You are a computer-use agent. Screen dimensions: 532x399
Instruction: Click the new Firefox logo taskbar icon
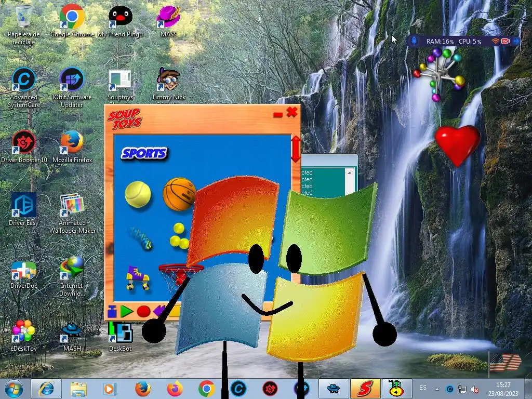coord(175,389)
